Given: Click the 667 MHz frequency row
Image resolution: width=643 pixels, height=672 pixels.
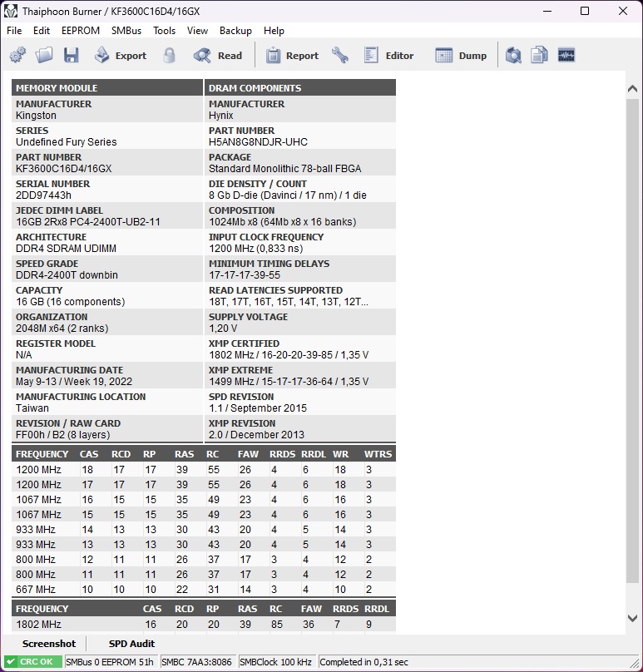Looking at the screenshot, I should [x=204, y=590].
